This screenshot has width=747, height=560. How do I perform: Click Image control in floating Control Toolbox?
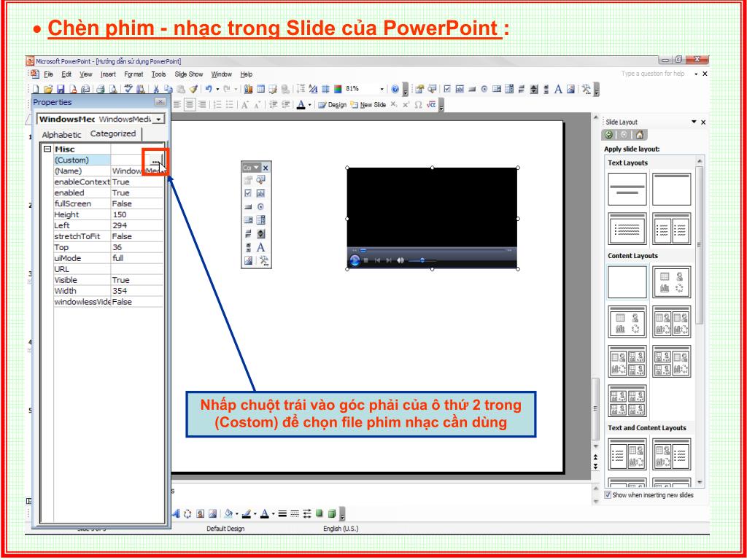point(248,260)
